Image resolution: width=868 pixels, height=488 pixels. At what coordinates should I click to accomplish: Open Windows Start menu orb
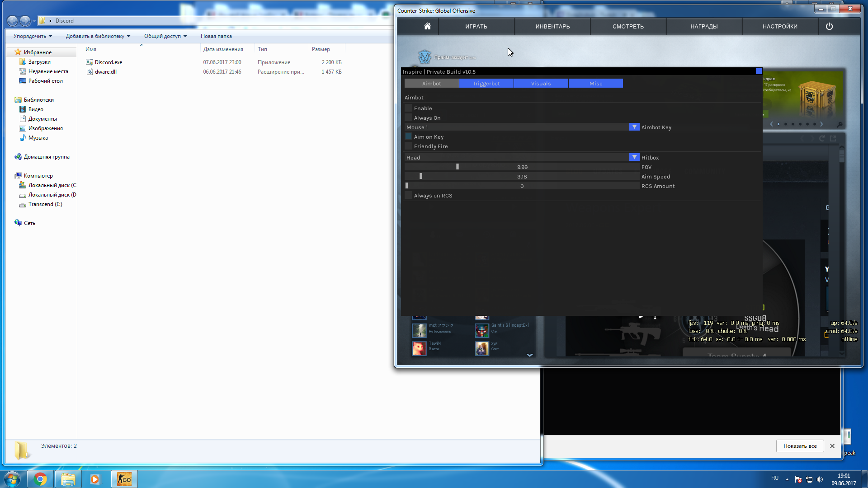(12, 479)
